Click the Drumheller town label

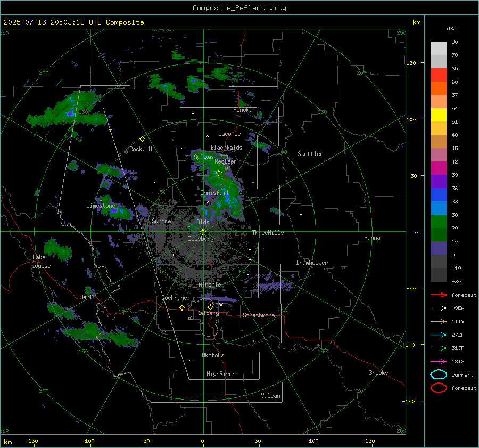(312, 263)
